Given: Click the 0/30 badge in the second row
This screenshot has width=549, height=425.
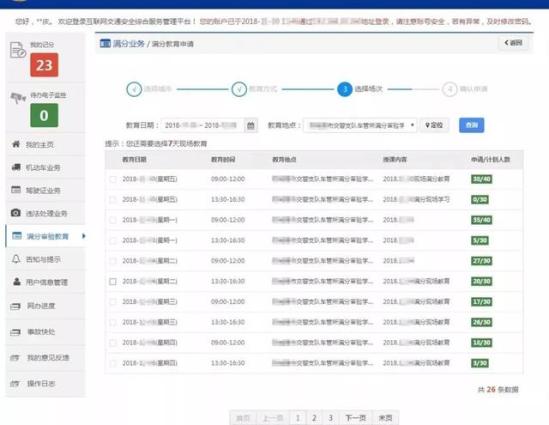Looking at the screenshot, I should (480, 200).
